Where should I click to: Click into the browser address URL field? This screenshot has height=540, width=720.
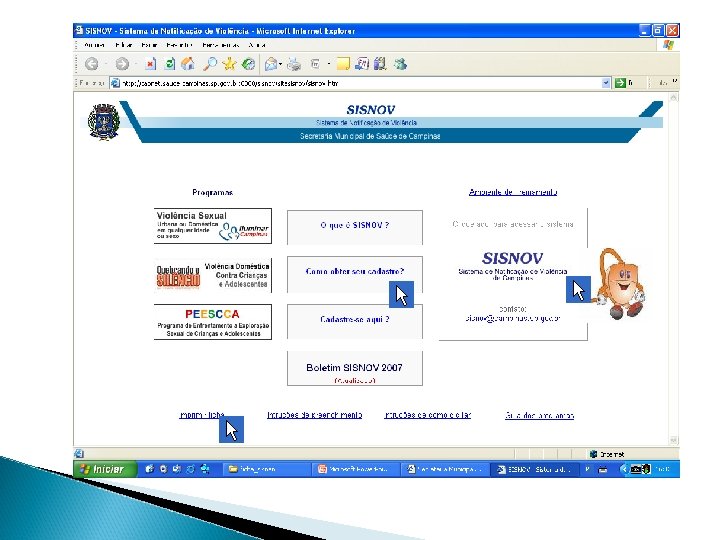(360, 83)
